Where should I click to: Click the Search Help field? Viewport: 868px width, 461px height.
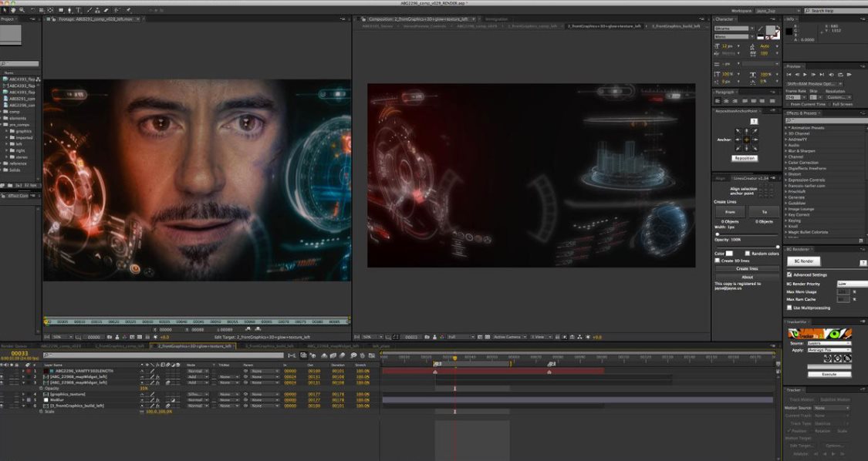836,11
